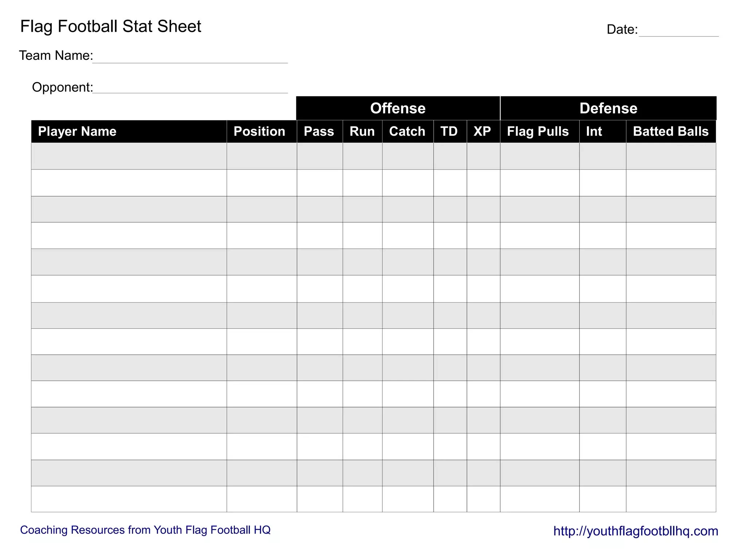This screenshot has width=747, height=560.
Task: Click the Flag Pulls column header
Action: pos(538,131)
